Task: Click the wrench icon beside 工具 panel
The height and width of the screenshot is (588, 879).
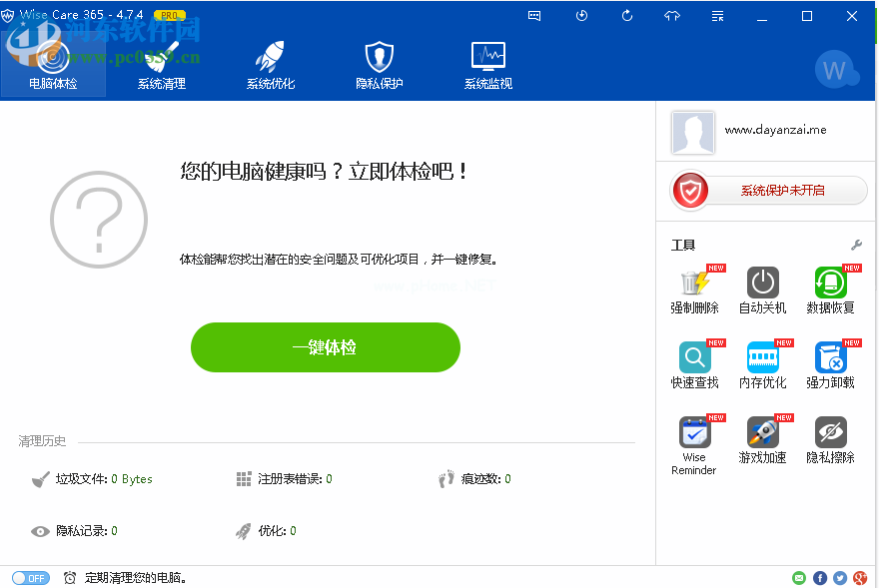Action: [856, 244]
